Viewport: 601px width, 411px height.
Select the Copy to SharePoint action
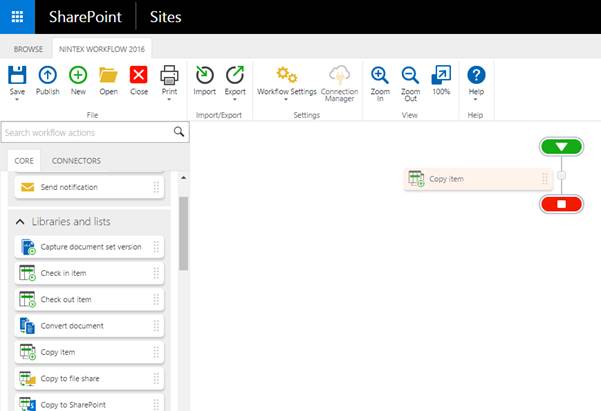89,403
